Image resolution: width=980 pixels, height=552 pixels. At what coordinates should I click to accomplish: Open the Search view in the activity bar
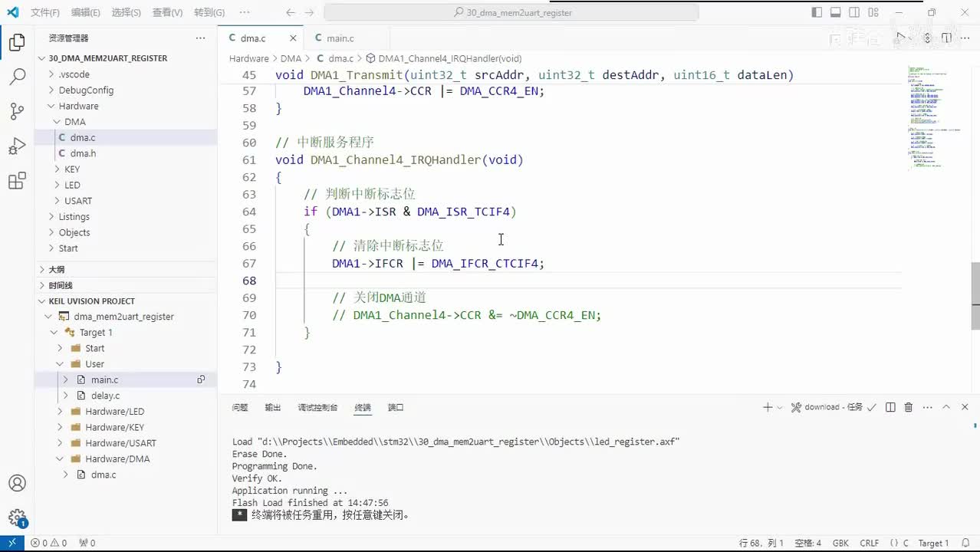point(17,77)
